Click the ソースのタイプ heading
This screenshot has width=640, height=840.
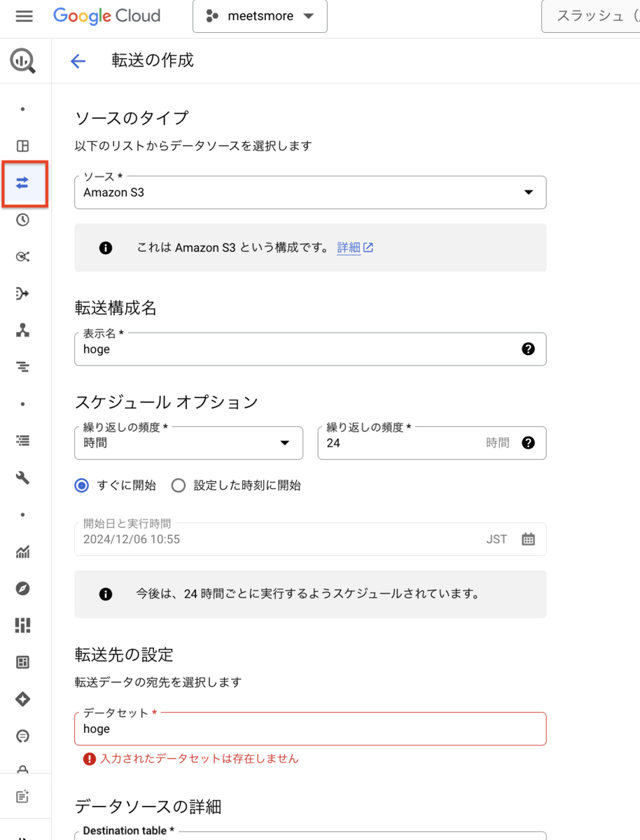click(x=132, y=118)
